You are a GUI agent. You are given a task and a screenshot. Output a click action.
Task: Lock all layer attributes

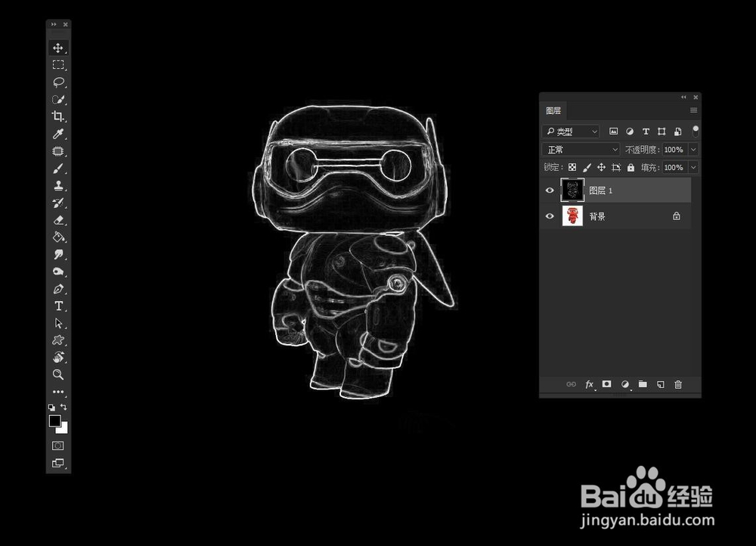(631, 167)
